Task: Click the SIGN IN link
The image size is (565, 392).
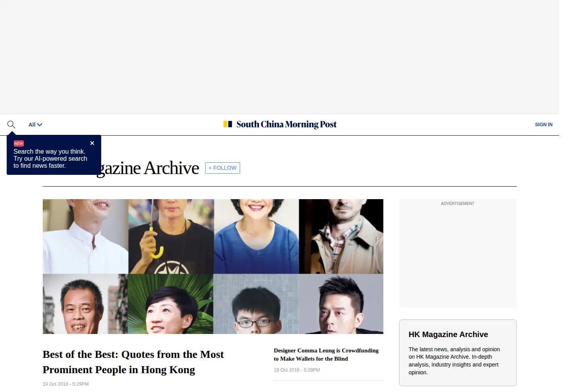Action: point(543,125)
